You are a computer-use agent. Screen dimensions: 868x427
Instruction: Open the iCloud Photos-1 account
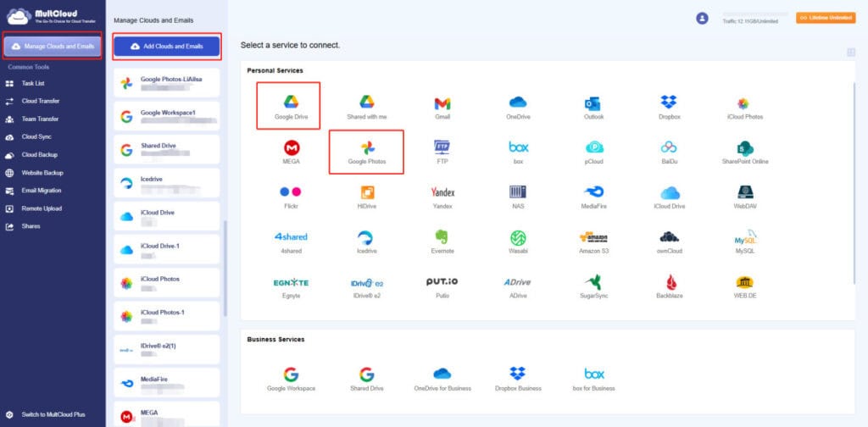pos(167,316)
